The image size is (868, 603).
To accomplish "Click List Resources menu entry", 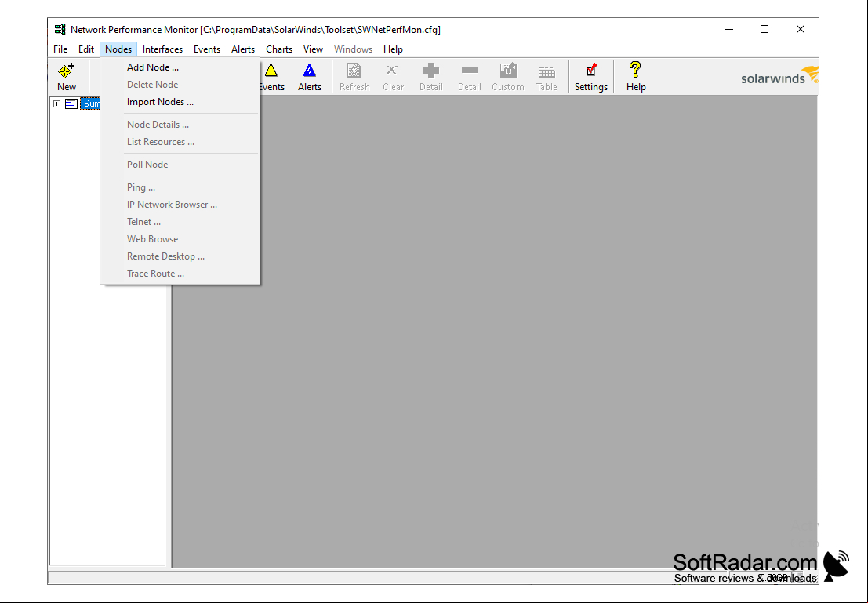I will (x=180, y=142).
